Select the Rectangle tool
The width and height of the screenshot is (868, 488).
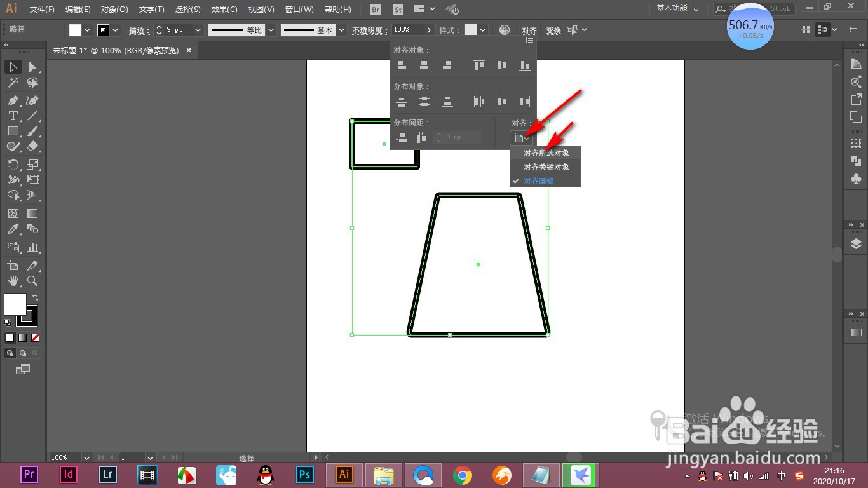[x=13, y=131]
